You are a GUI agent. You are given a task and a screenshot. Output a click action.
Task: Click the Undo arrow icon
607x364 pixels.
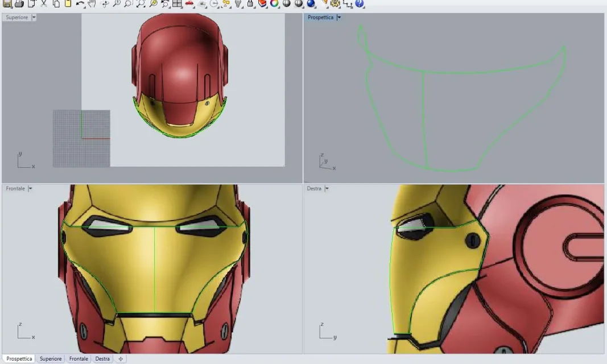(80, 4)
